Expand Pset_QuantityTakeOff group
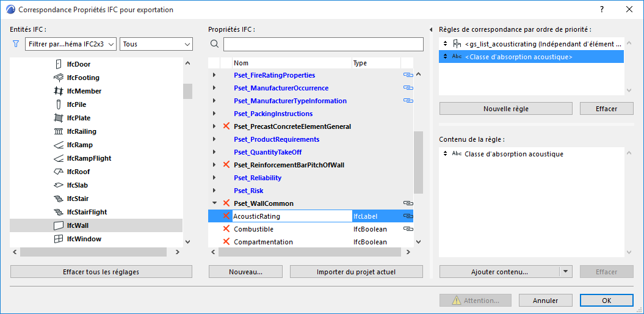Screen dimensions: 644x314 point(214,152)
